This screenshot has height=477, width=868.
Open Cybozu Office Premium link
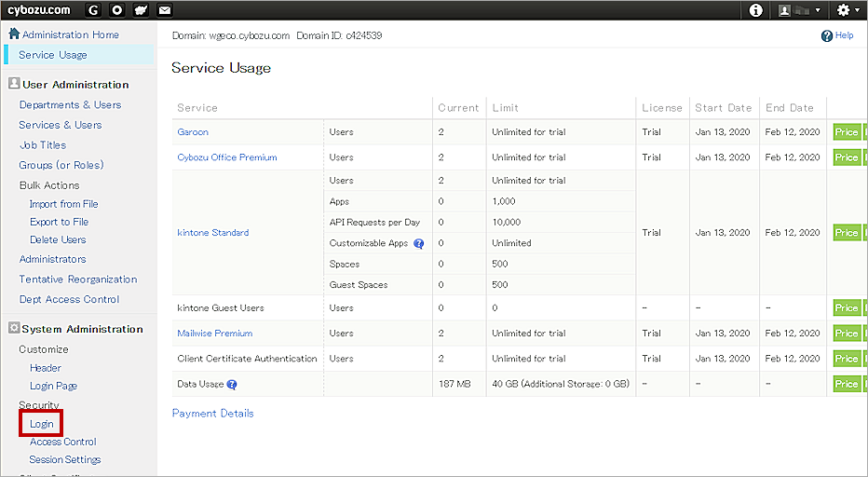[227, 157]
